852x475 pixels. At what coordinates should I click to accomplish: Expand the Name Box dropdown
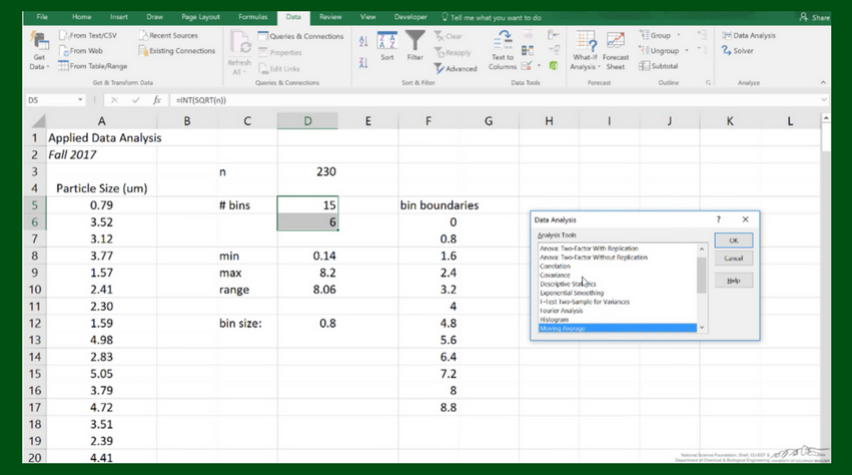80,100
